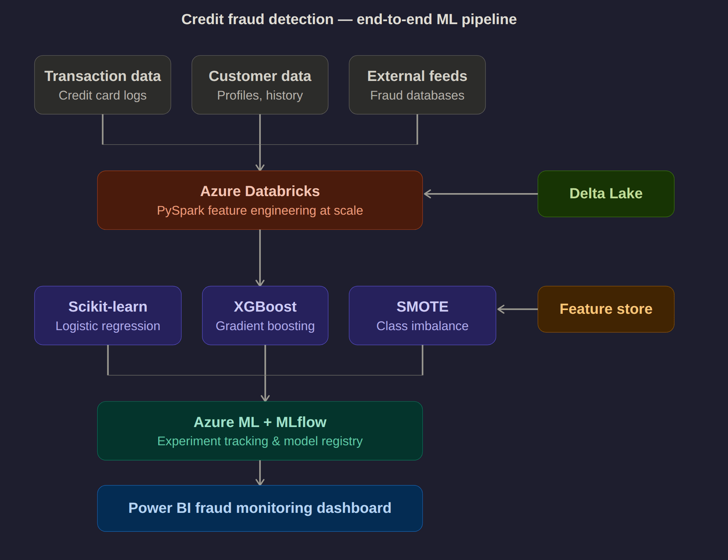Click arrowhead entering Power BI dashboard box
This screenshot has width=728, height=560.
(260, 482)
